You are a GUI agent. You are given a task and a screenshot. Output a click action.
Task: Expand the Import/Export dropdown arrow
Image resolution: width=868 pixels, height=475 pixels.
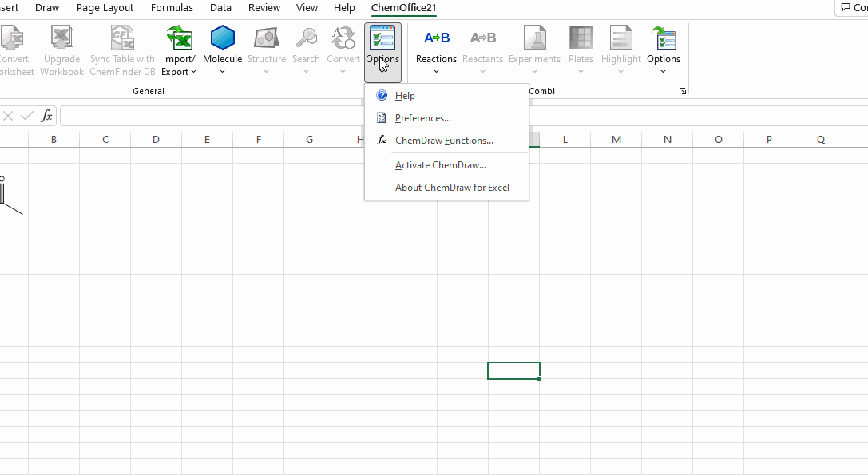tap(193, 72)
